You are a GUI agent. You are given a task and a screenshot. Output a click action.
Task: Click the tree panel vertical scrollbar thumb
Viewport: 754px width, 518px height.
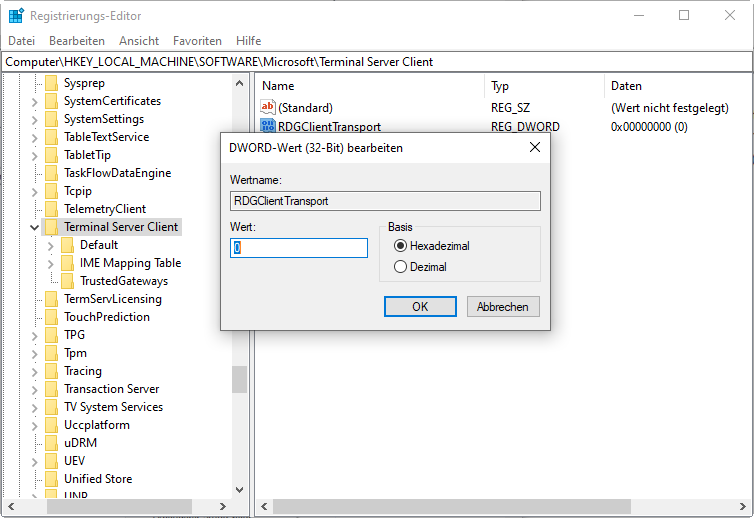[239, 379]
